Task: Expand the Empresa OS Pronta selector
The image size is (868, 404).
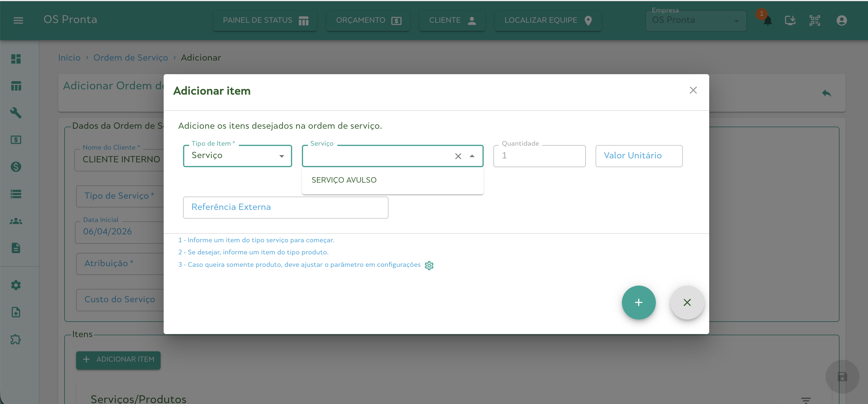Action: (696, 21)
